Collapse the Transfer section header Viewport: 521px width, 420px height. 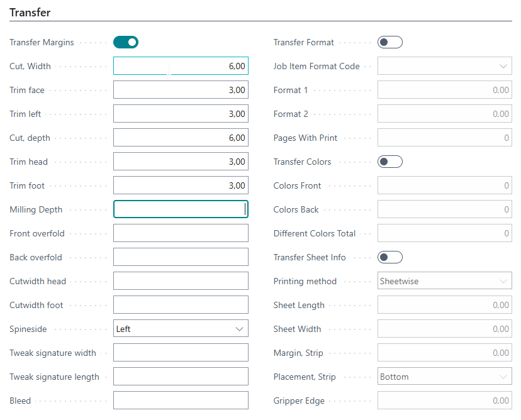click(30, 13)
